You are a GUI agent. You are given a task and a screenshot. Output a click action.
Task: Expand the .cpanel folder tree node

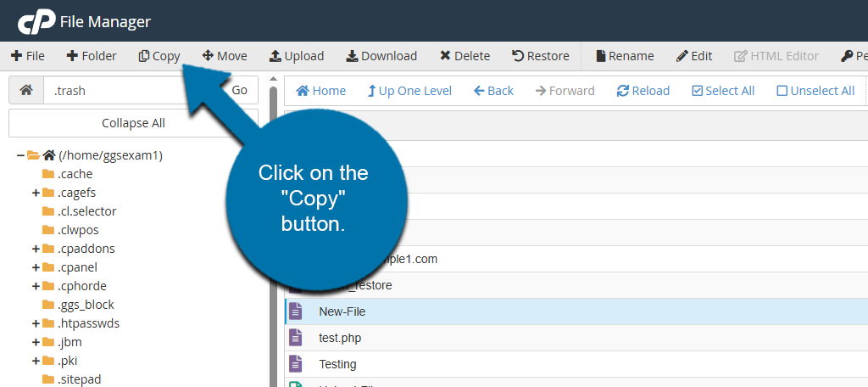36,267
